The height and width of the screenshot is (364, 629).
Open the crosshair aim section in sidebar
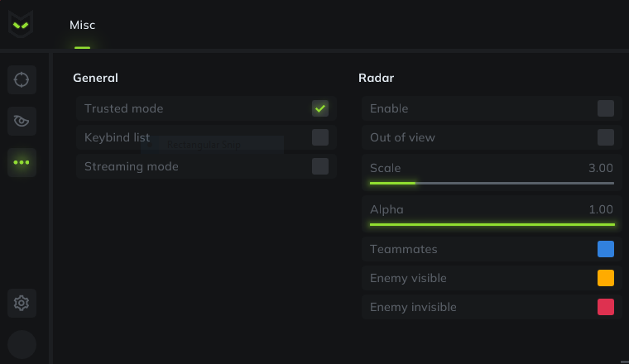(22, 79)
